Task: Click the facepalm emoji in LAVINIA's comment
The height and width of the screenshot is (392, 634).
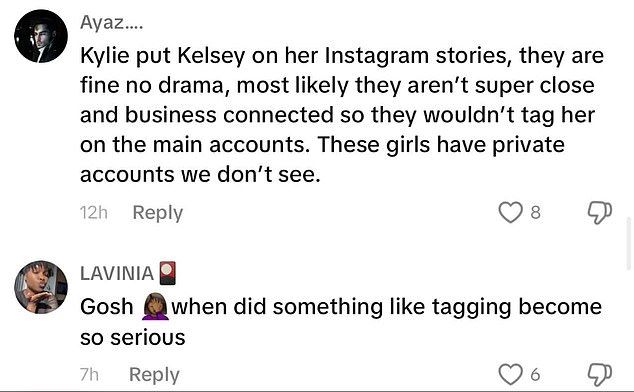Action: pos(156,306)
